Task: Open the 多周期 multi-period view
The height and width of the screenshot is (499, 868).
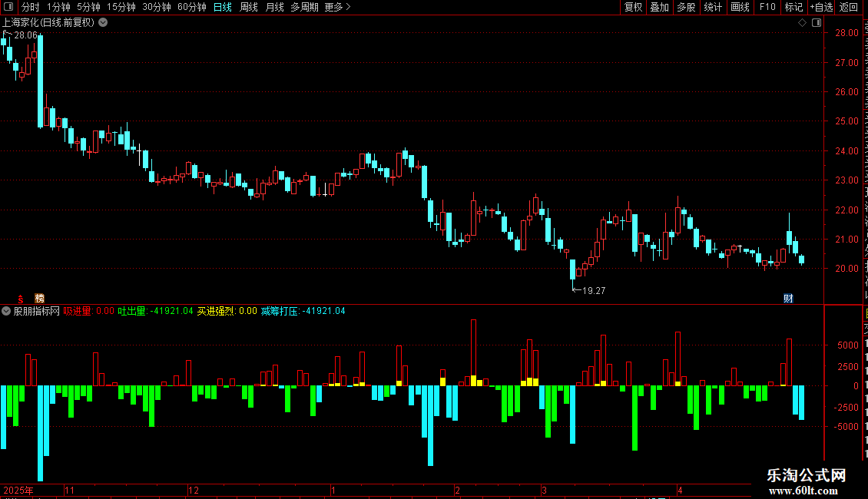Action: [304, 7]
